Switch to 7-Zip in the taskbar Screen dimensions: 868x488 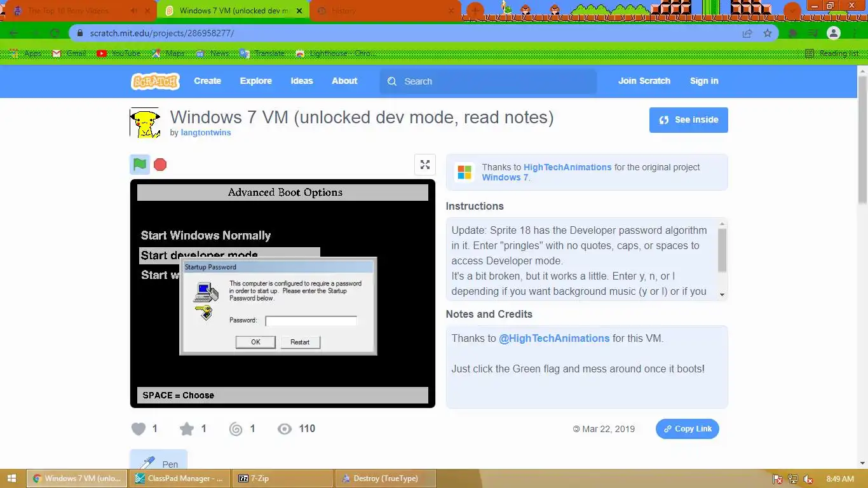click(282, 478)
